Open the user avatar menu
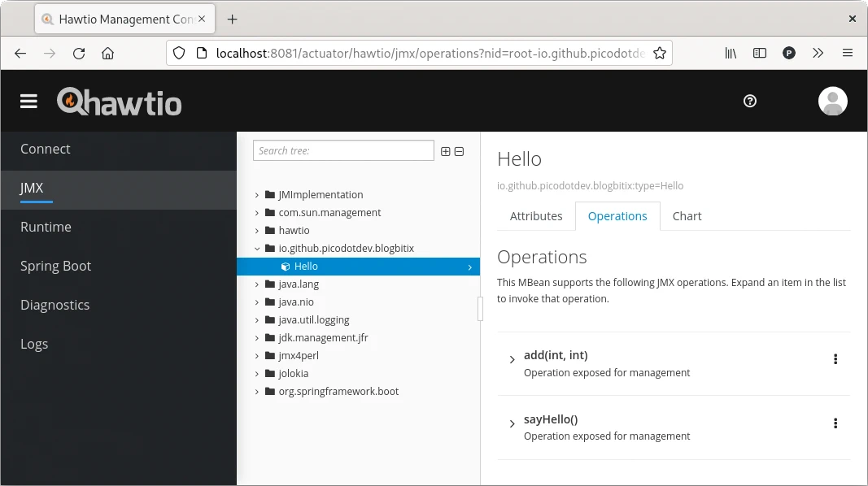This screenshot has width=868, height=486. tap(832, 101)
